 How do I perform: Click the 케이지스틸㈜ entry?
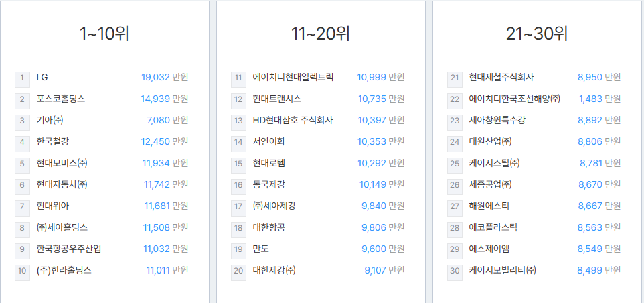[494, 163]
